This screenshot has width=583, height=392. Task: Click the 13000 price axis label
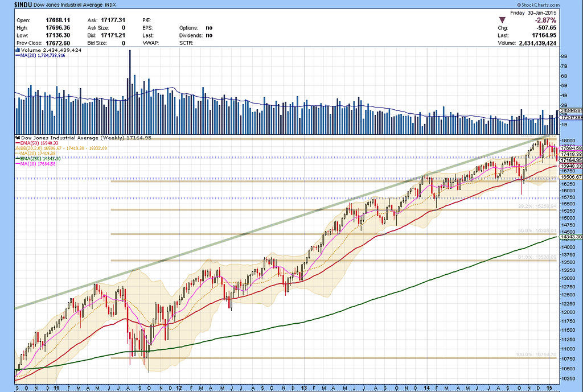pyautogui.click(x=569, y=278)
